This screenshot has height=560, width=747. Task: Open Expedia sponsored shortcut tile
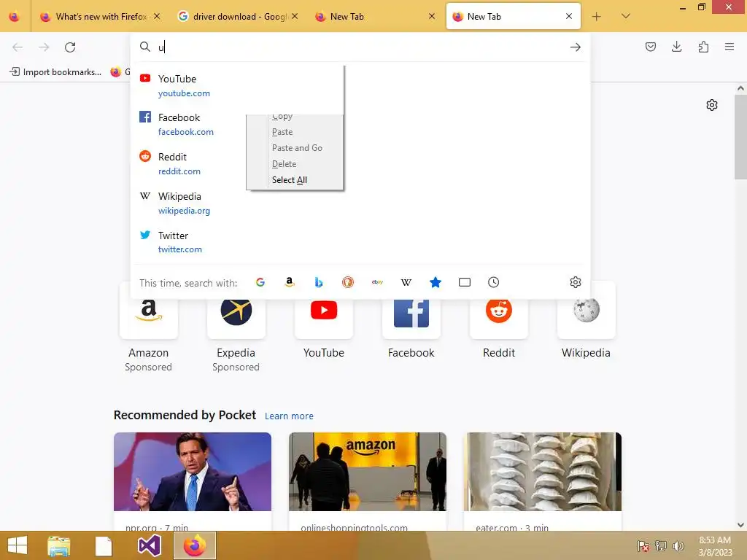point(236,311)
